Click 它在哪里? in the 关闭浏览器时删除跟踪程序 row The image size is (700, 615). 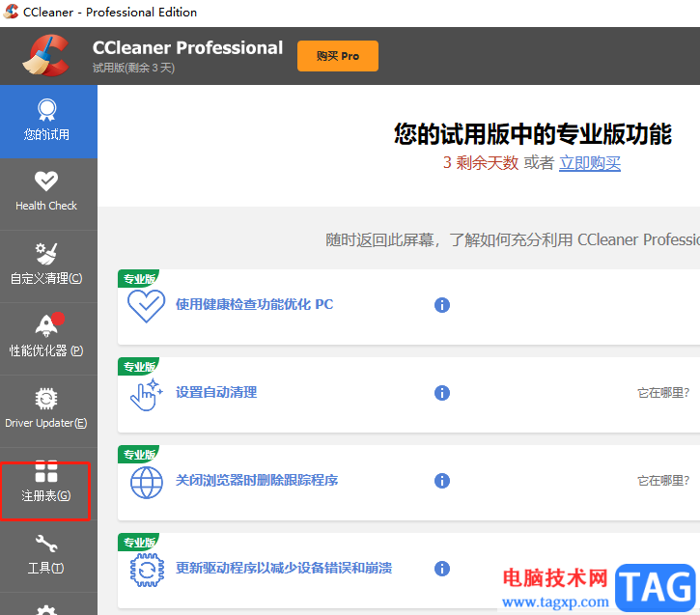tap(663, 481)
